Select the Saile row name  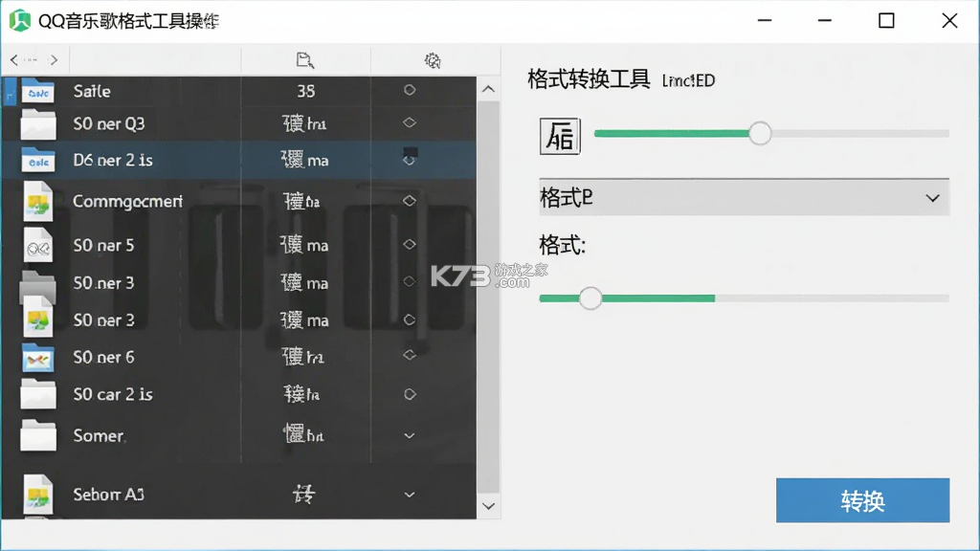[x=92, y=91]
